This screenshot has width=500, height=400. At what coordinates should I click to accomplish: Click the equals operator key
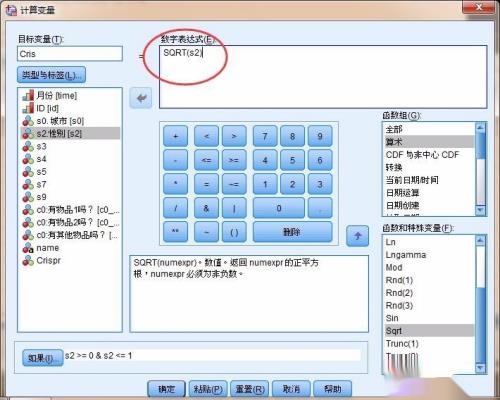click(206, 184)
